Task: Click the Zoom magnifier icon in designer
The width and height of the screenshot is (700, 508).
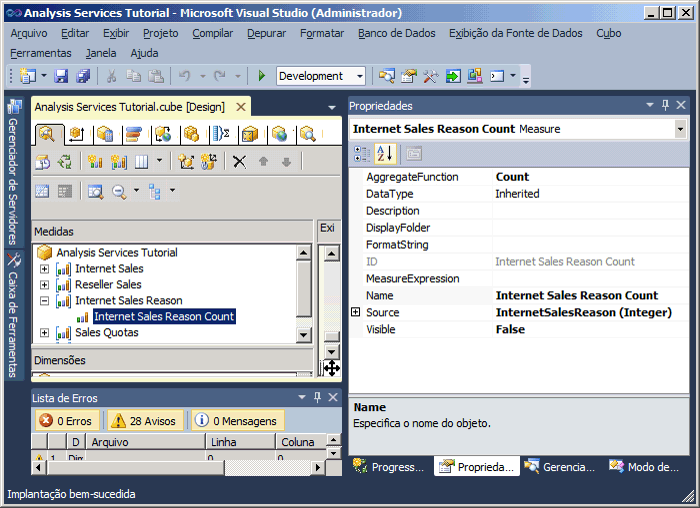Action: [x=120, y=191]
